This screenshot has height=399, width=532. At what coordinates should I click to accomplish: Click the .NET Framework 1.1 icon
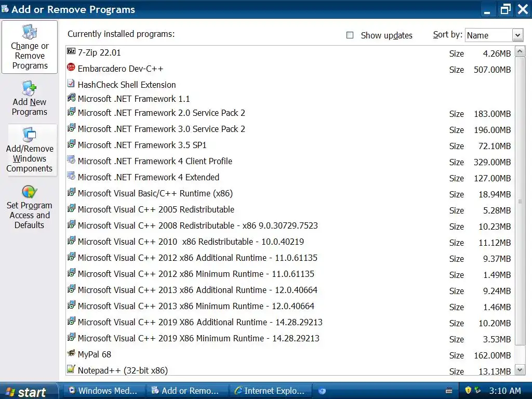(71, 98)
